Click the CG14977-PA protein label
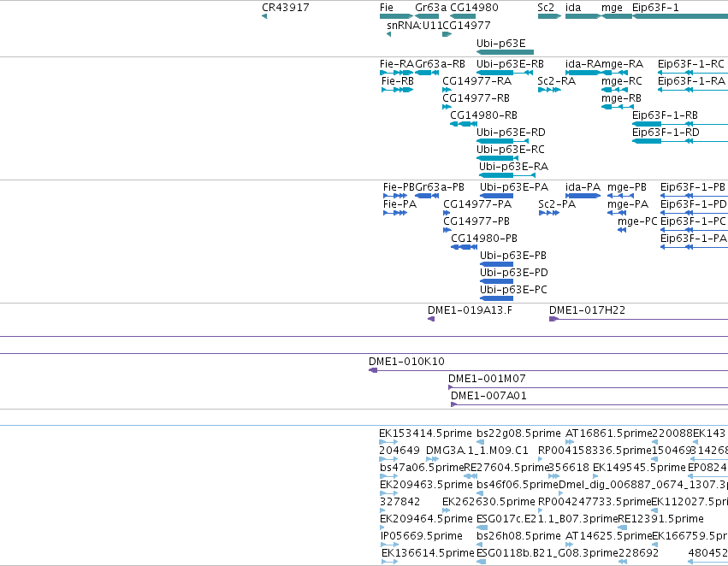Viewport: 728px width, 566px height. pyautogui.click(x=477, y=204)
